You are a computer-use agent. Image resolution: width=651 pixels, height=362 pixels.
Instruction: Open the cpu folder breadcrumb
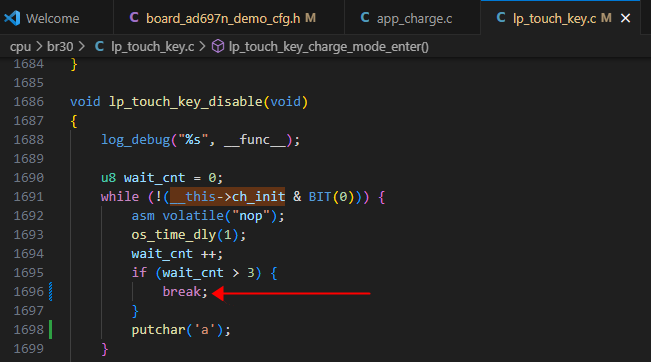[20, 46]
